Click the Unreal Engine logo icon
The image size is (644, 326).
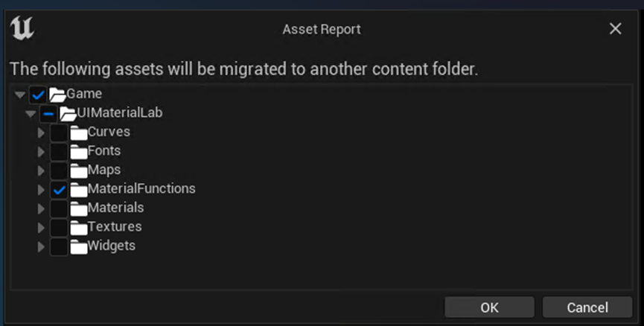click(x=22, y=28)
